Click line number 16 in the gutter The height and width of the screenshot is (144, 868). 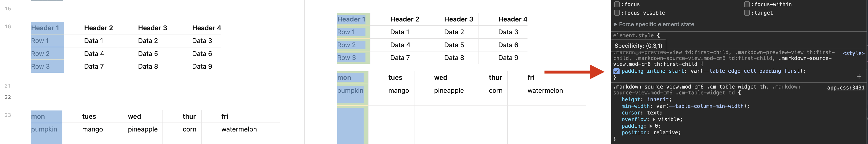click(x=8, y=26)
